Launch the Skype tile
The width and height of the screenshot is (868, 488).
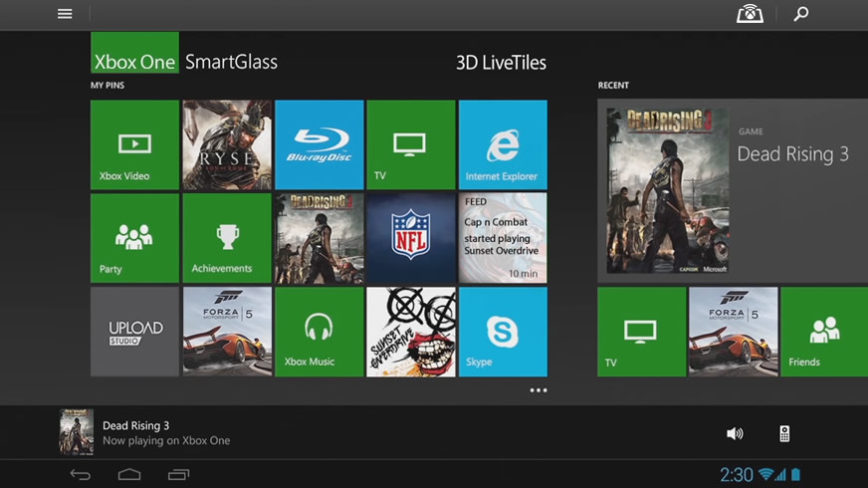point(503,332)
